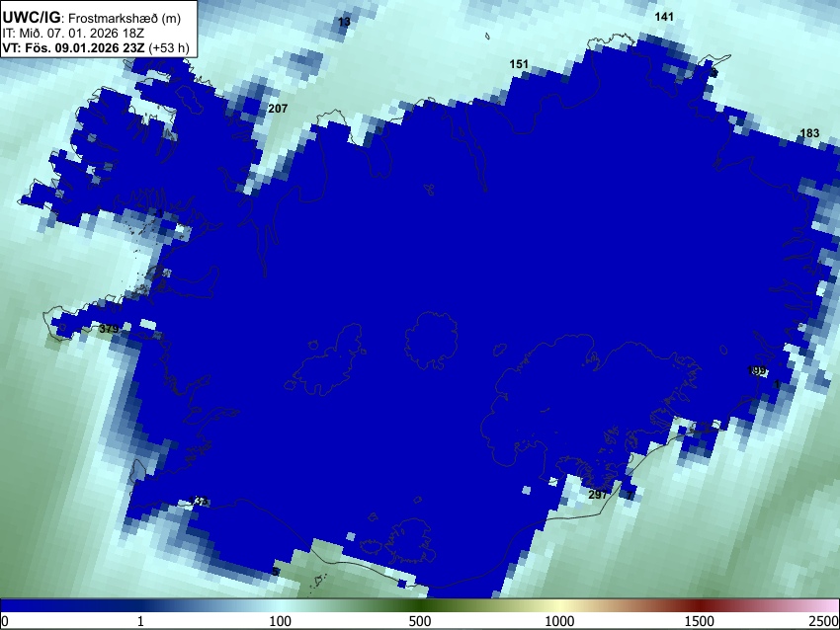This screenshot has height=630, width=840.
Task: Click the 1000 tick label on the colour scale
Action: click(559, 621)
